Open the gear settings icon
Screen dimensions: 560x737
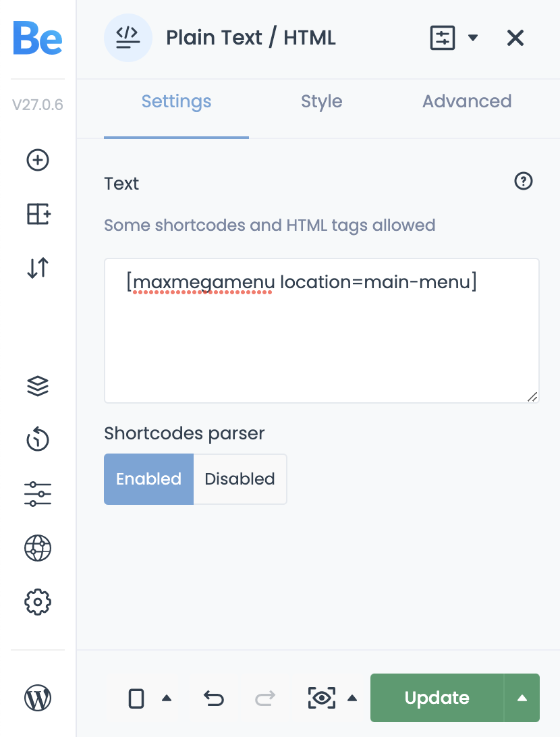(x=38, y=601)
